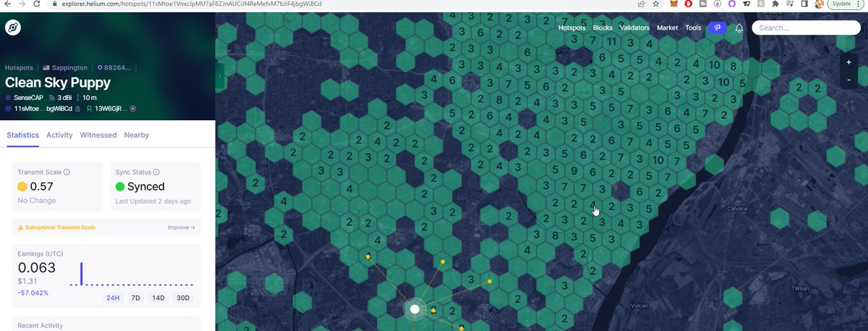
Task: Click the elevation icon beside 10 m
Action: (77, 97)
